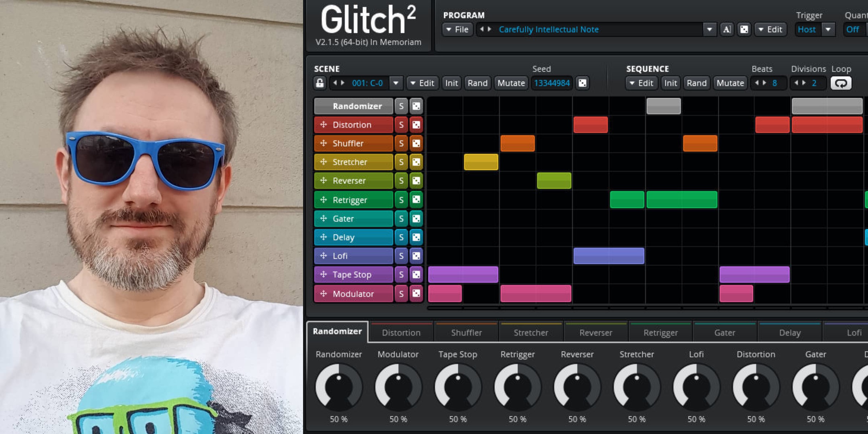868x434 pixels.
Task: Click the program randomize dice icon
Action: click(x=744, y=29)
